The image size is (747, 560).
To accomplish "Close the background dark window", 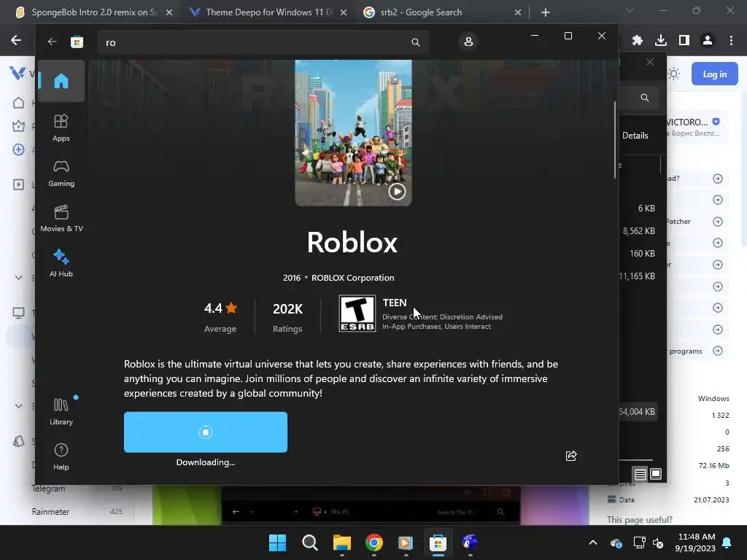I will 650,62.
